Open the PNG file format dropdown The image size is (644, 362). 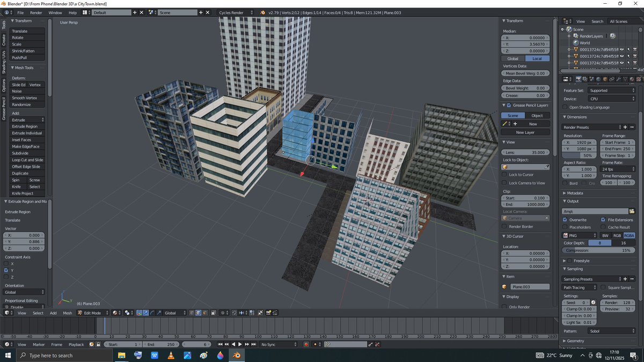[x=579, y=235]
